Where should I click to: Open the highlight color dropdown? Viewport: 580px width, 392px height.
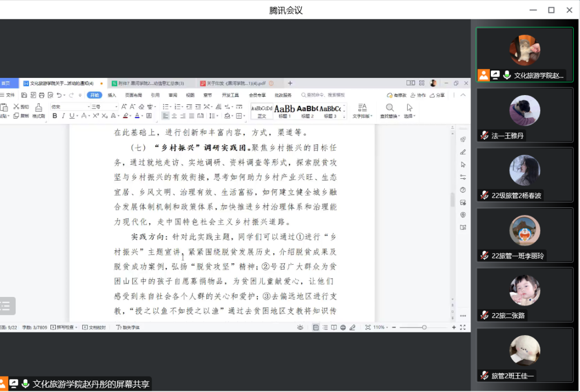point(130,116)
